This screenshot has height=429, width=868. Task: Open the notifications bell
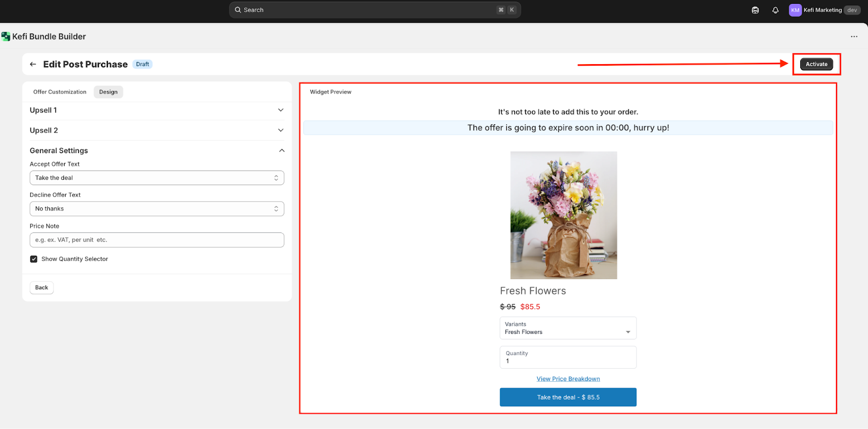[x=775, y=10]
